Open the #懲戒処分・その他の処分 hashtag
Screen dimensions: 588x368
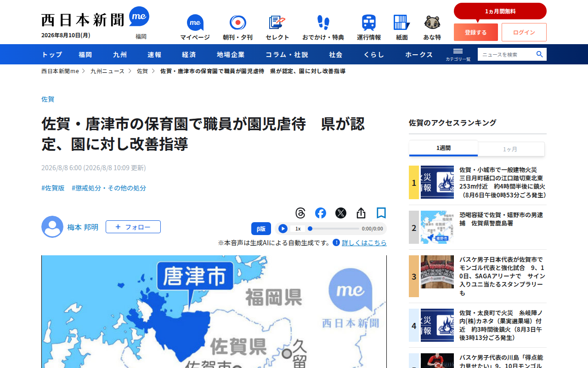point(109,188)
